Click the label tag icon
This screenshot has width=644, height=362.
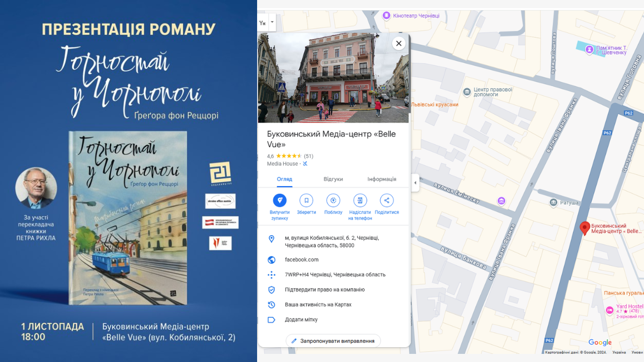[271, 320]
